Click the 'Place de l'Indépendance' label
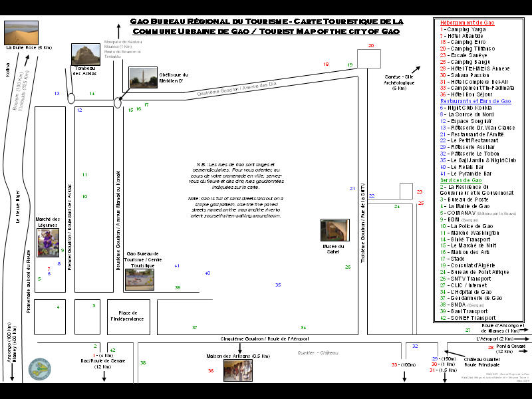 tap(128, 316)
